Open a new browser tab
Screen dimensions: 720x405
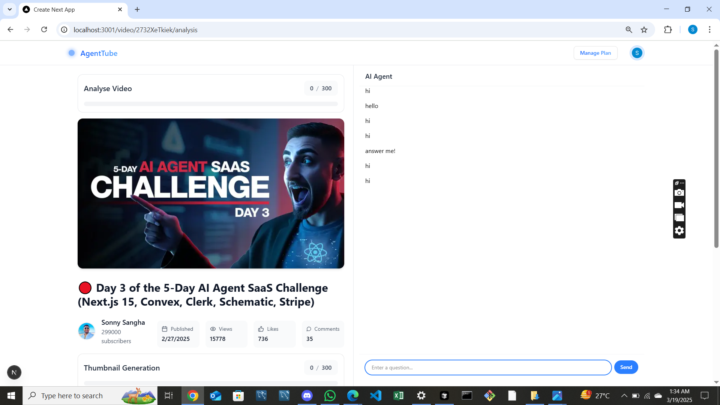[137, 10]
